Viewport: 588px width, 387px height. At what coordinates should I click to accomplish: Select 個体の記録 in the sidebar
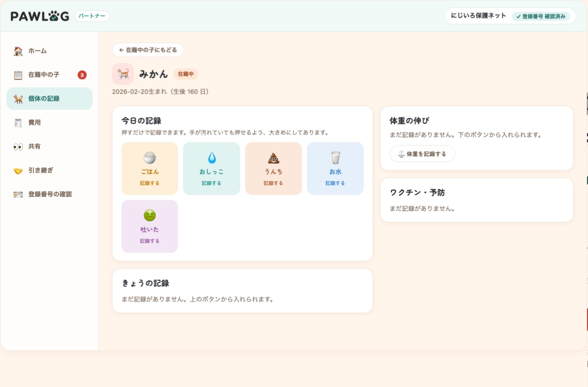point(49,99)
